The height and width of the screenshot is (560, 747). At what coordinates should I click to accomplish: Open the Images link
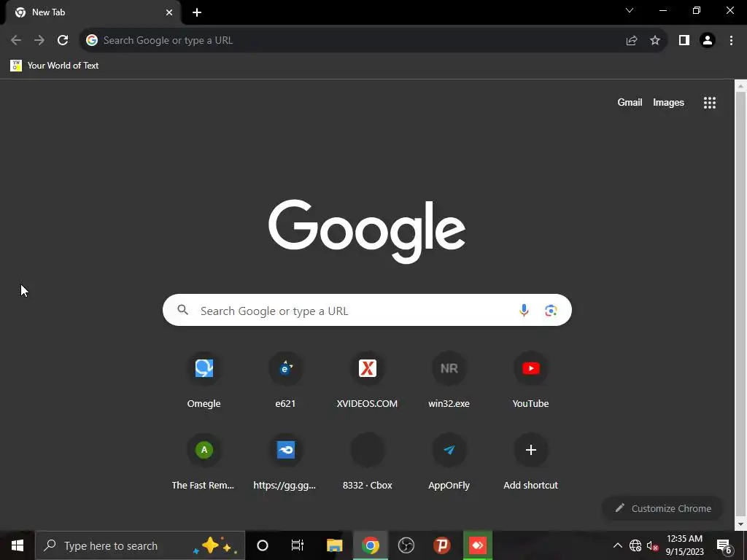click(x=668, y=102)
